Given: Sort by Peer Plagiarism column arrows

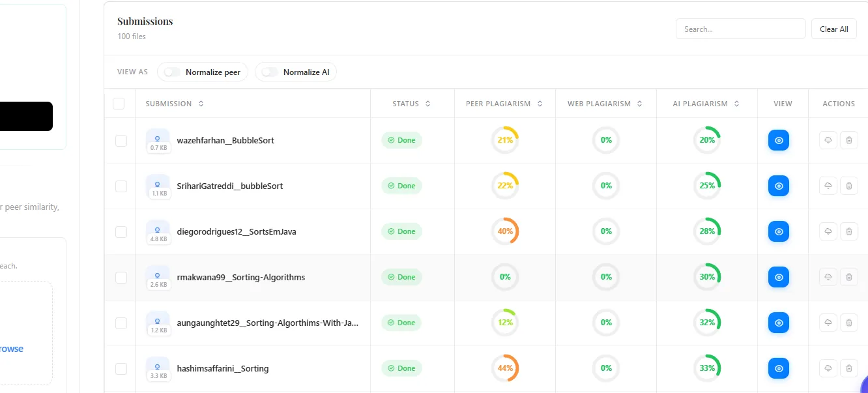Looking at the screenshot, I should [540, 104].
